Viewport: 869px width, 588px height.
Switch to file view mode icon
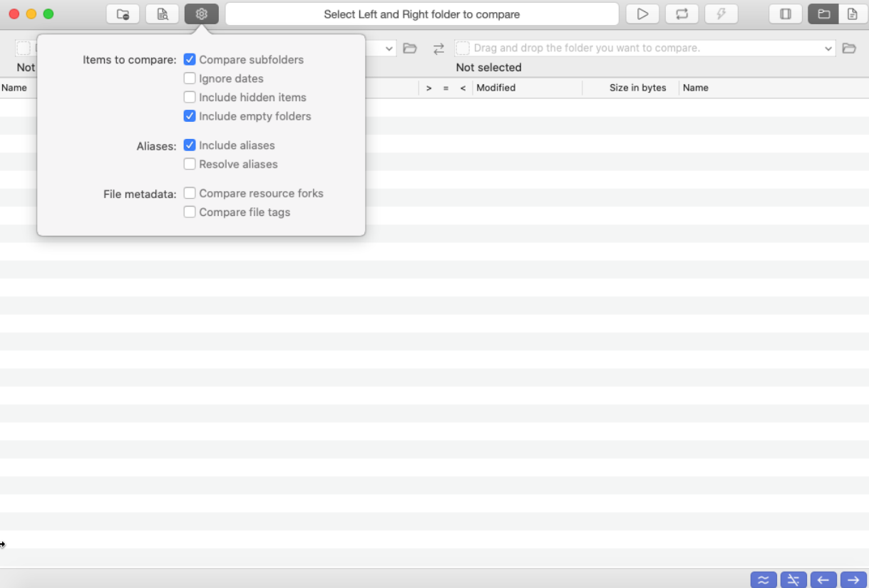(852, 14)
